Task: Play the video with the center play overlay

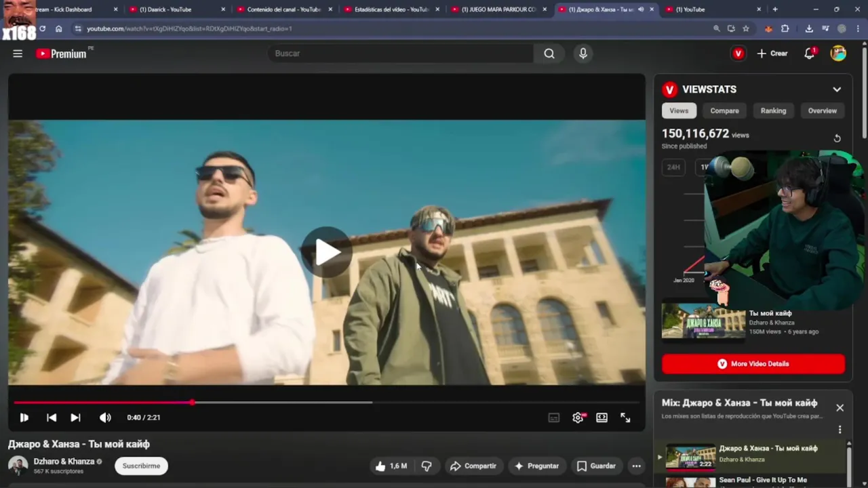Action: (x=327, y=252)
